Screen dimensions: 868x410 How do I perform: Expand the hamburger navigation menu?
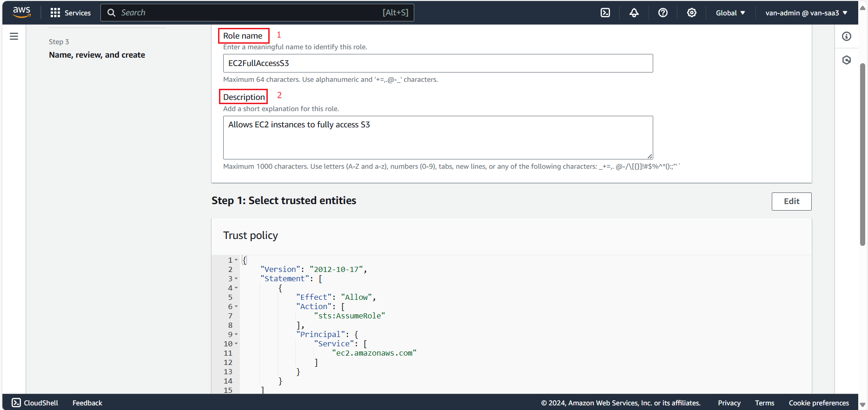coord(14,36)
